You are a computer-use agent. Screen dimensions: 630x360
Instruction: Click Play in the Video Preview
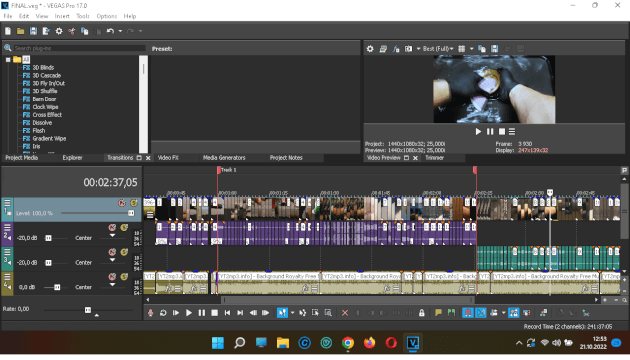pos(478,131)
